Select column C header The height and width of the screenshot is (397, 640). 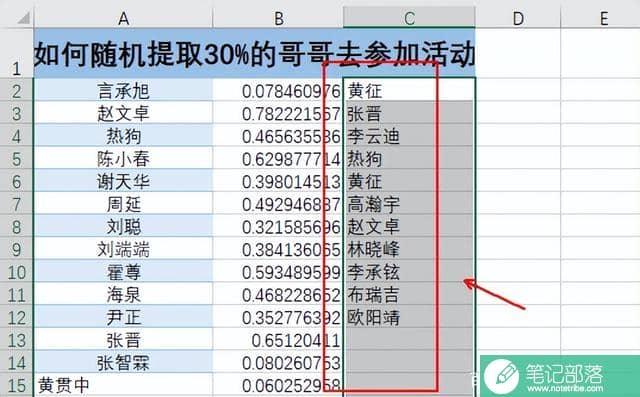(409, 18)
